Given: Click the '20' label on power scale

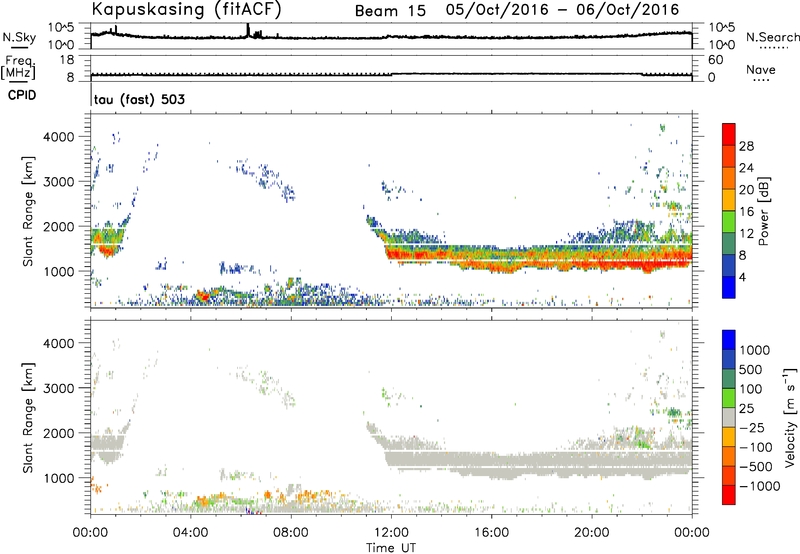Looking at the screenshot, I should [746, 190].
